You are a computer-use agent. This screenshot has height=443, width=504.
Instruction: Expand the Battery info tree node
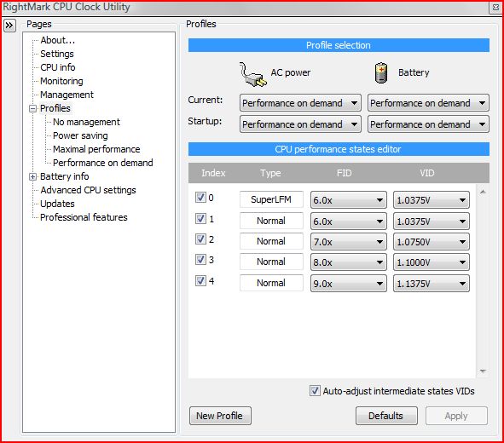pyautogui.click(x=32, y=177)
